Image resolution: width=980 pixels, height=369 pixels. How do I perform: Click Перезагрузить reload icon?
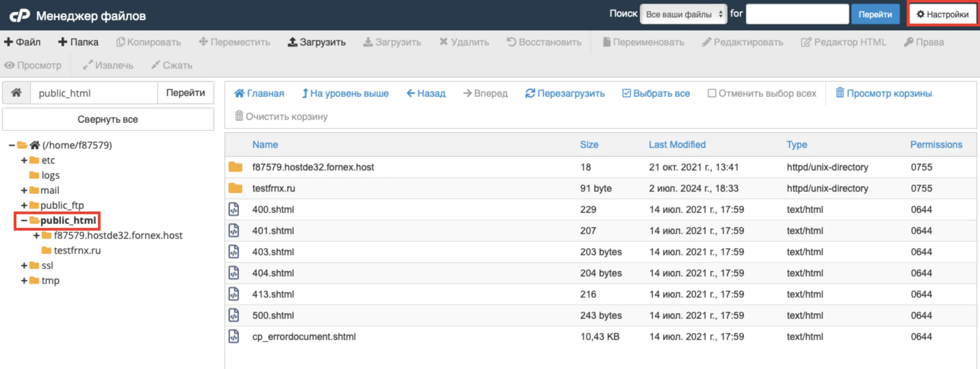tap(530, 94)
